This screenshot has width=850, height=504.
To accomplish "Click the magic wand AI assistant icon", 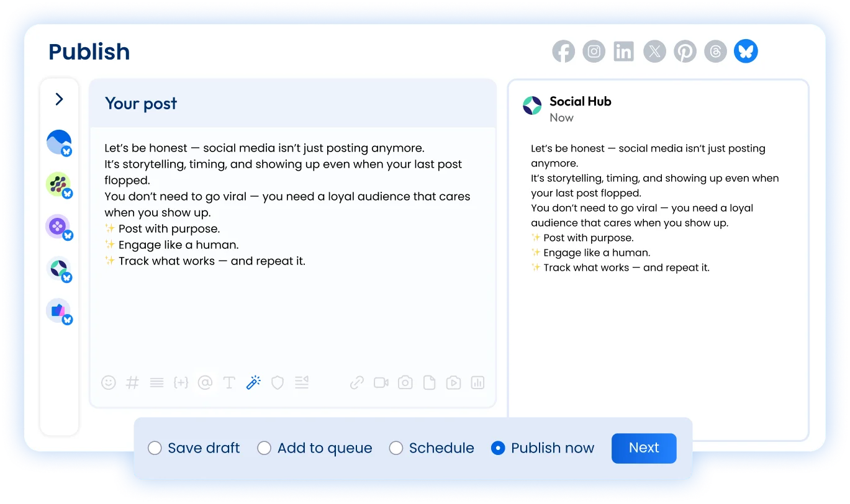I will pos(253,382).
